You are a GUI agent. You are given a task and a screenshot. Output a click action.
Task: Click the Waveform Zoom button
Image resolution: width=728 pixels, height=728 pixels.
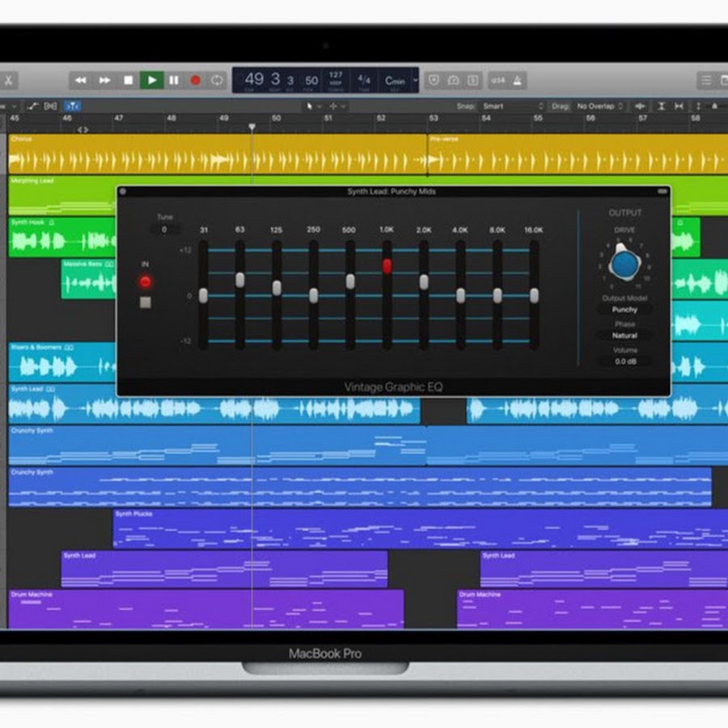tap(641, 106)
